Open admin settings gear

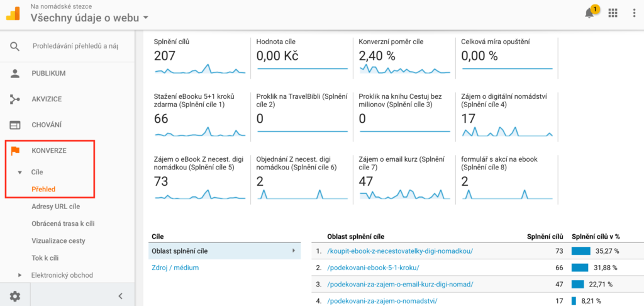tap(15, 296)
